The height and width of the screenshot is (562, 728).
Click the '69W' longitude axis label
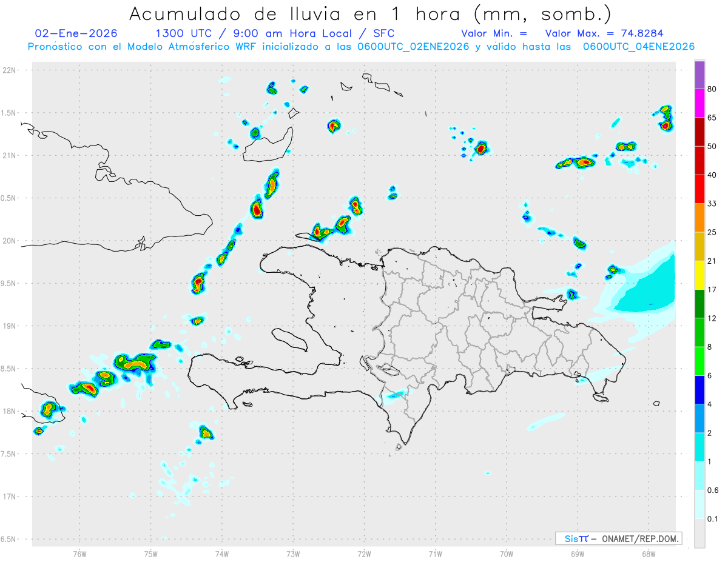tap(578, 553)
